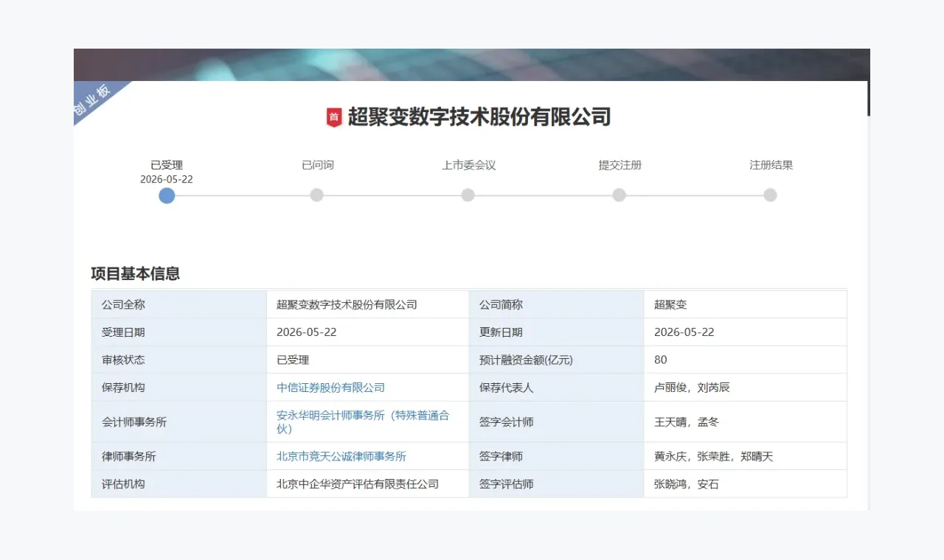Click the names 王天晴，孟冬
944x560 pixels.
pyautogui.click(x=687, y=422)
